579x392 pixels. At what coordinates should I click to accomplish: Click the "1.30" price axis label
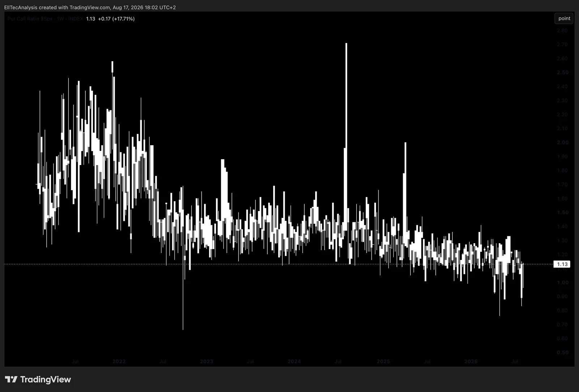coord(562,241)
